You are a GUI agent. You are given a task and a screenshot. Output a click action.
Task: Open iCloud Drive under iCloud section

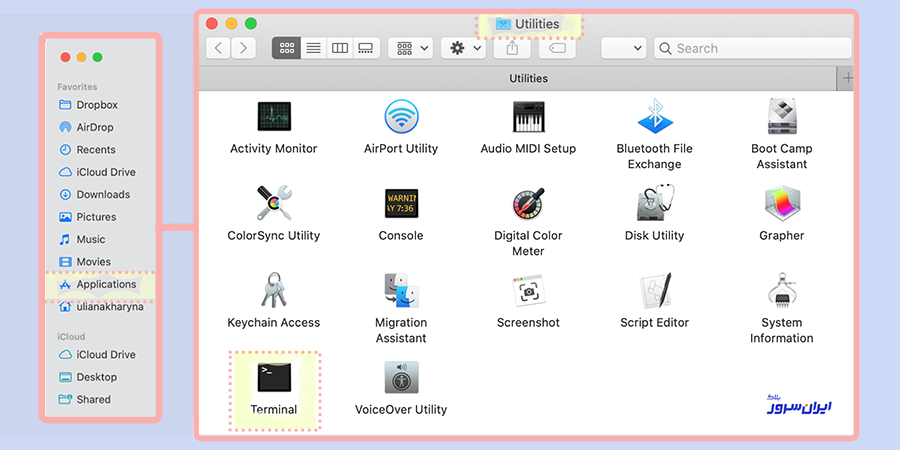(x=98, y=355)
